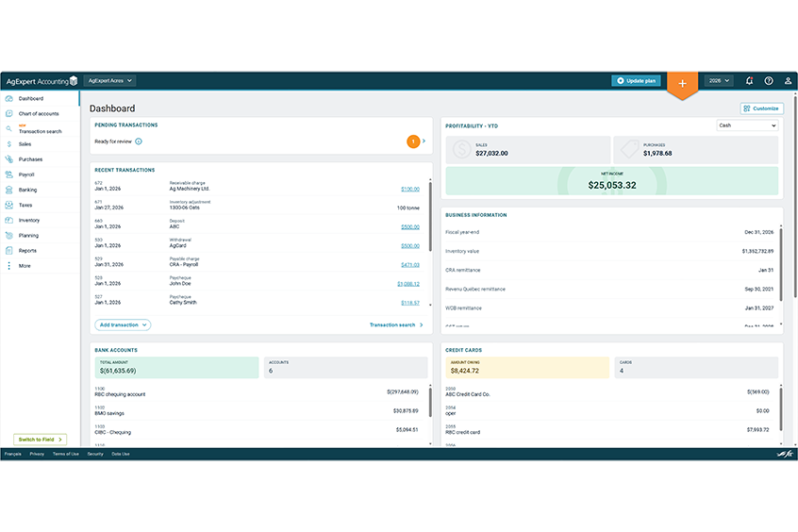Open the user profile icon
The width and height of the screenshot is (798, 532).
(x=788, y=80)
